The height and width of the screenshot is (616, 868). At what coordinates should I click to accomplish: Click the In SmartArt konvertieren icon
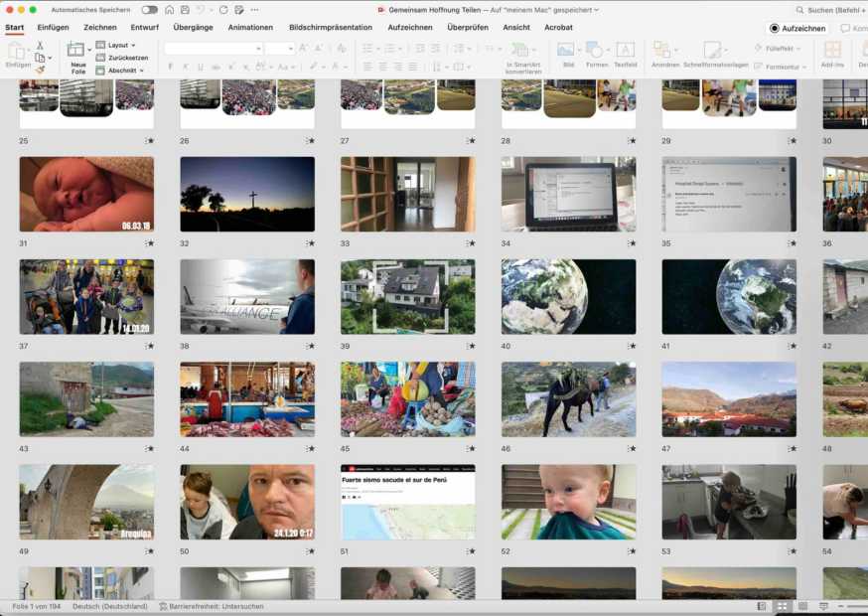519,50
